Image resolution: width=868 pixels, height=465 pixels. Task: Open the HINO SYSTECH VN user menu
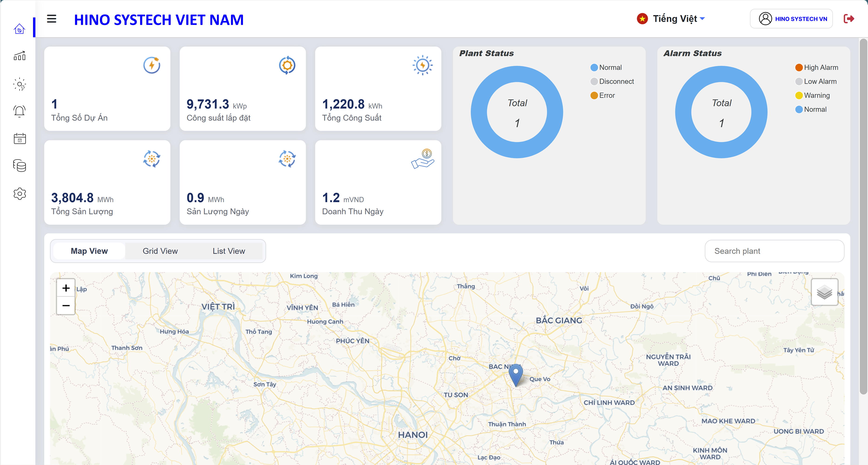coord(791,19)
